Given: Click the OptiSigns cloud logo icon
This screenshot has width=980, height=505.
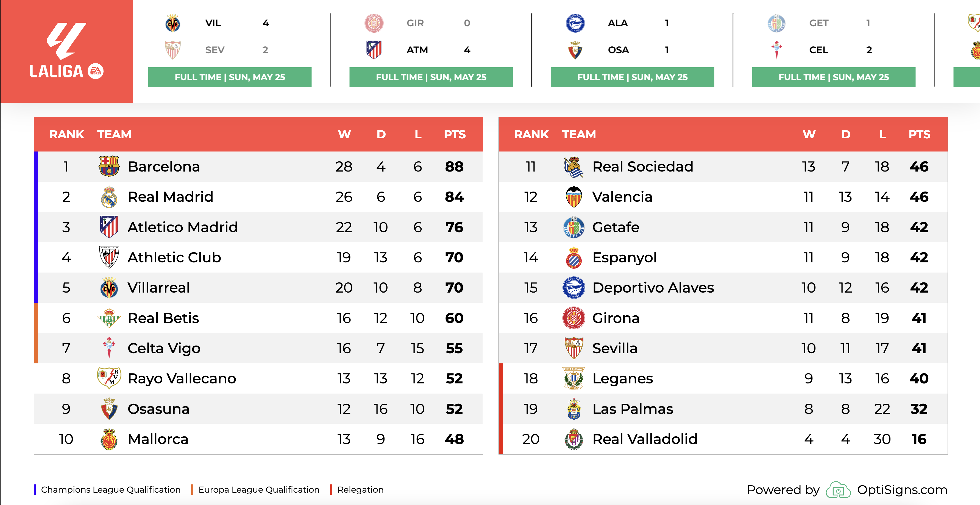Looking at the screenshot, I should coord(838,490).
